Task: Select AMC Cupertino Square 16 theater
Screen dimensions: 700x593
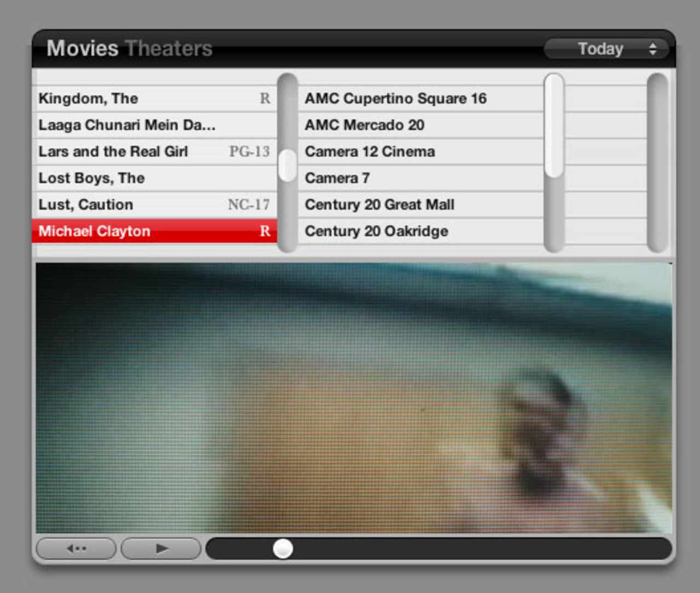Action: (395, 99)
